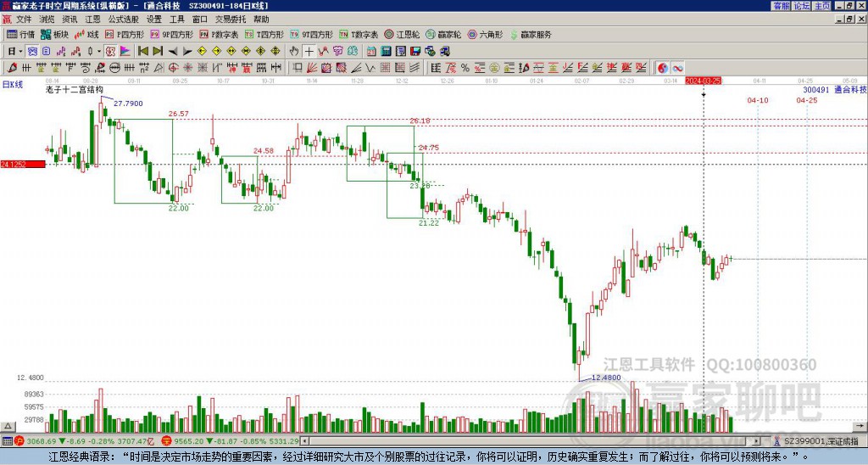
Task: Open the 帮助 menu
Action: pos(261,20)
